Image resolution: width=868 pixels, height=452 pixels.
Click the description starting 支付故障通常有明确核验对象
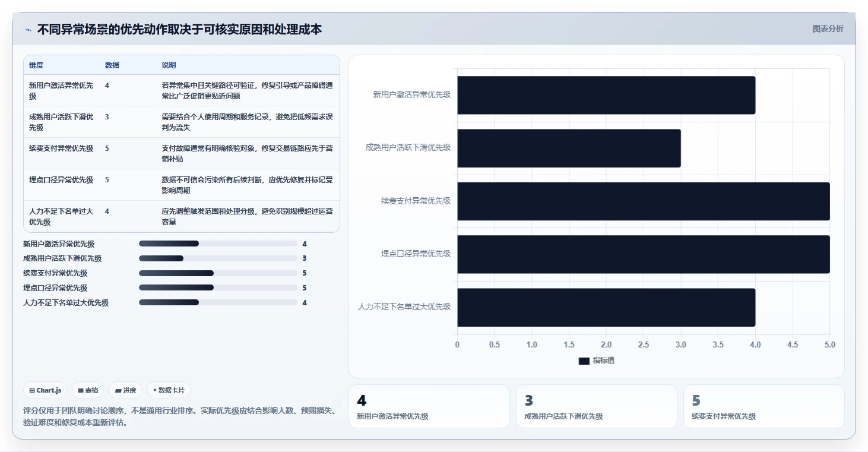click(x=247, y=153)
